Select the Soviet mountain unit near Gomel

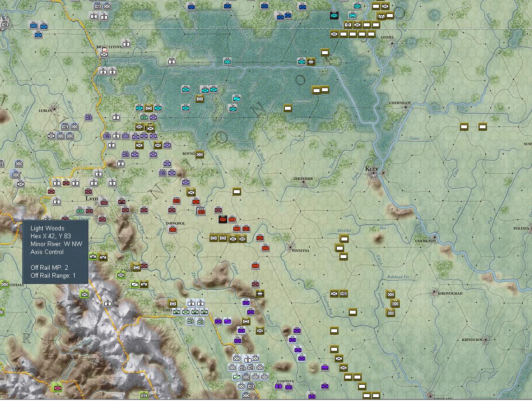pos(381,16)
